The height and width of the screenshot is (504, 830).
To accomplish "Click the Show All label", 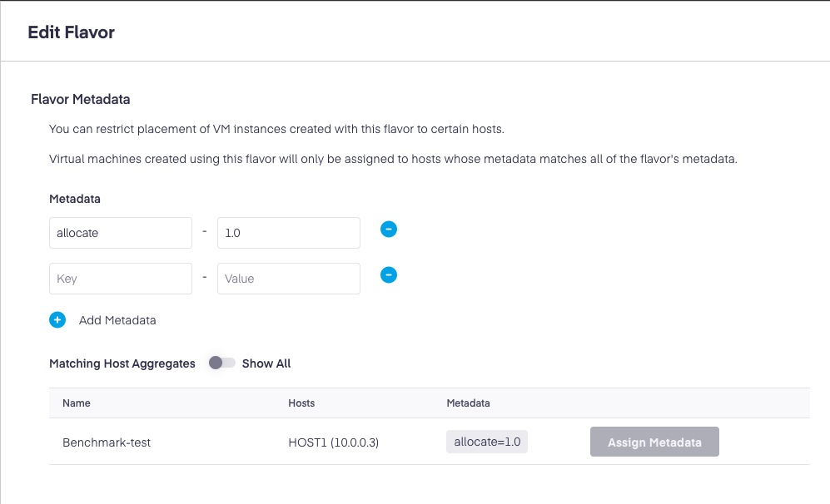I will pos(266,363).
